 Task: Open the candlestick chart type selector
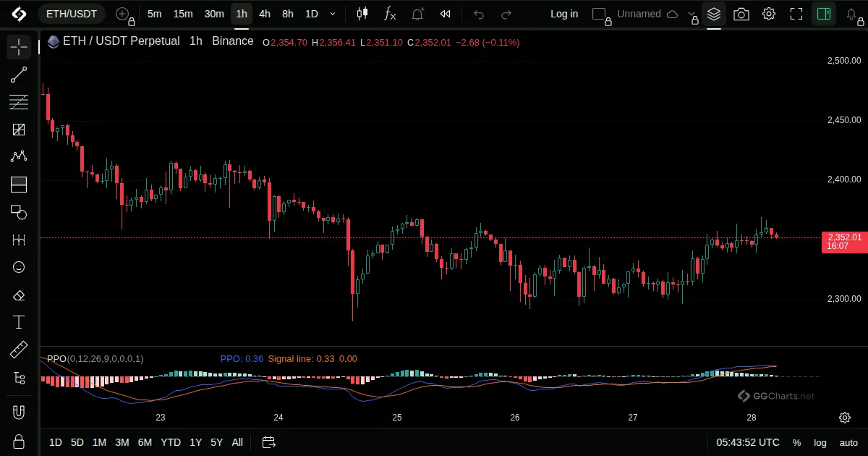tap(362, 14)
